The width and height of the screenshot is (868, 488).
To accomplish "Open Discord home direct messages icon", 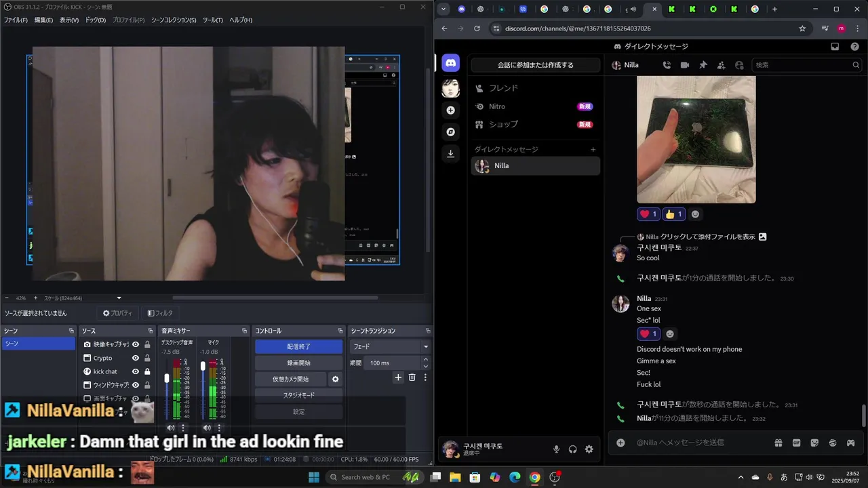I will (x=451, y=63).
